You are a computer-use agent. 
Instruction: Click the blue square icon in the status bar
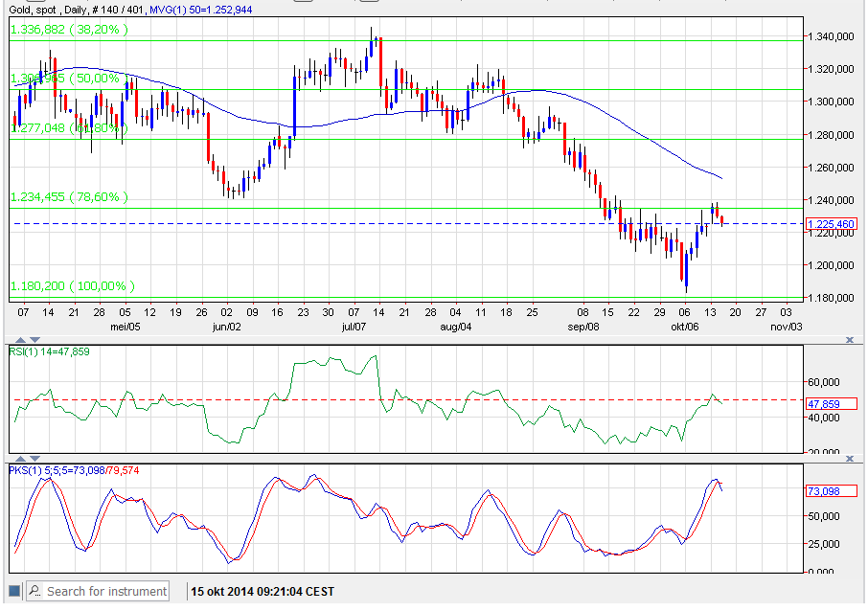tap(14, 591)
